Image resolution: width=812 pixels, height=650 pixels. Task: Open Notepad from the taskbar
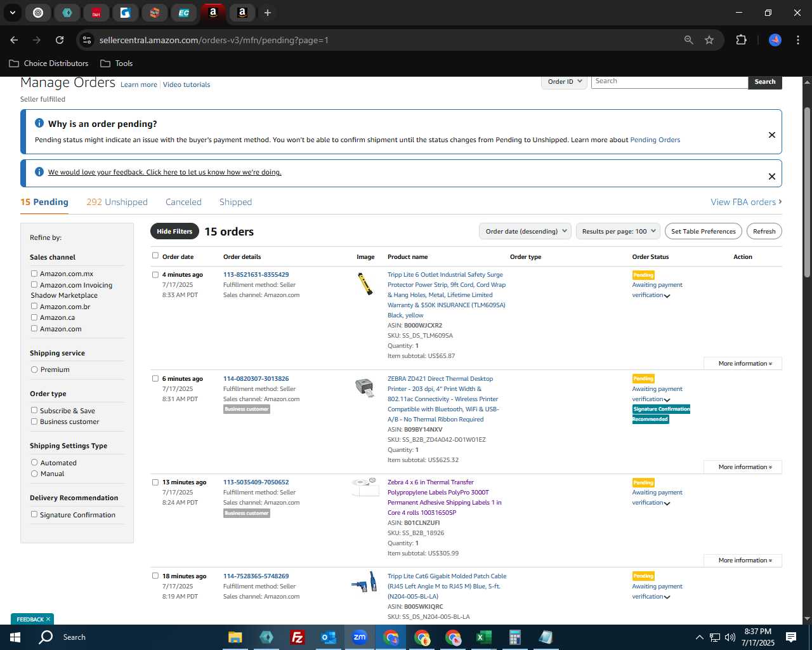point(546,637)
